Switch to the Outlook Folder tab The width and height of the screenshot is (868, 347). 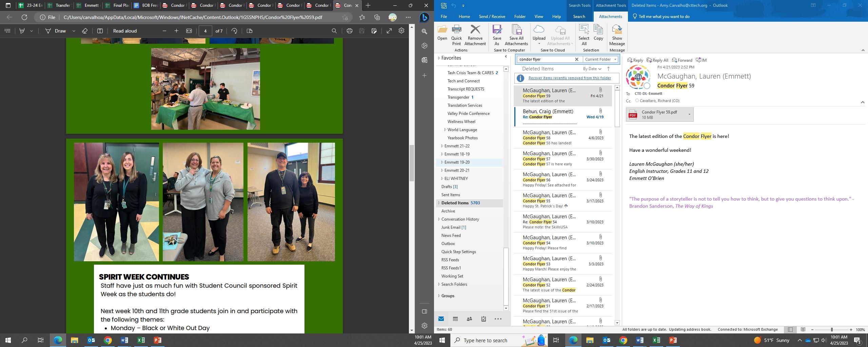tap(520, 17)
